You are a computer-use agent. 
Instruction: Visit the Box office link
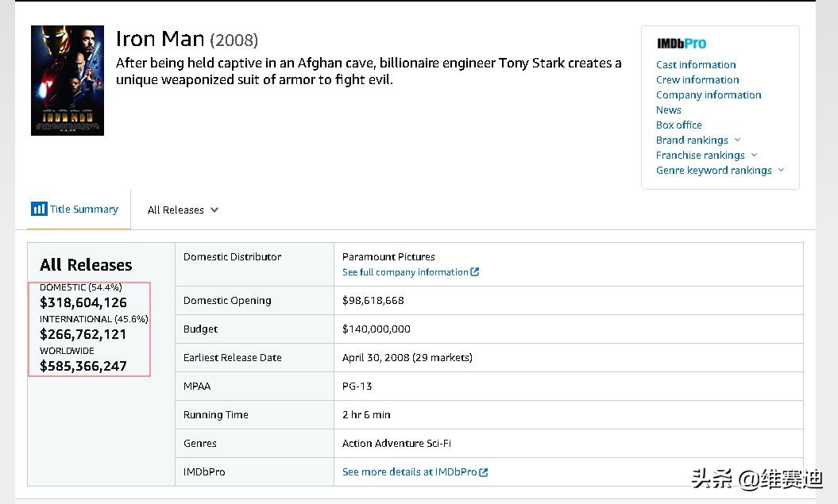coord(679,125)
